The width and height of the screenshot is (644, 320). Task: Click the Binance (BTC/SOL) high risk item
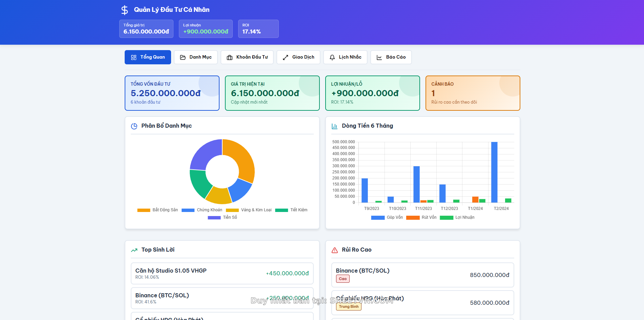[423, 275]
